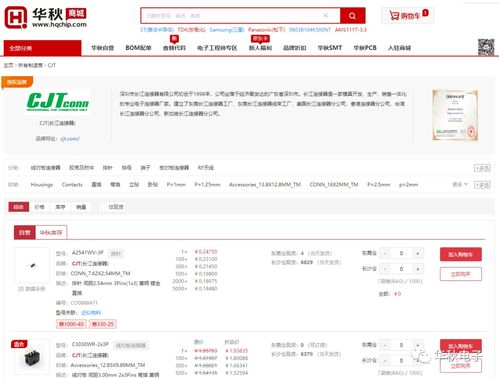Image resolution: width=499 pixels, height=378 pixels.
Task: Add C3030WR-2x3P to cart
Action: [x=461, y=346]
